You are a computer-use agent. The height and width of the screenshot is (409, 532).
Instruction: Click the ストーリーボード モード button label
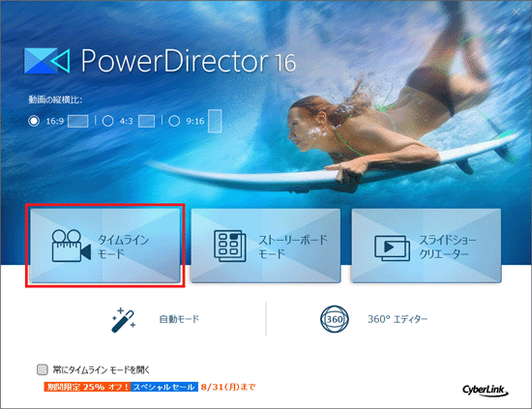[293, 247]
